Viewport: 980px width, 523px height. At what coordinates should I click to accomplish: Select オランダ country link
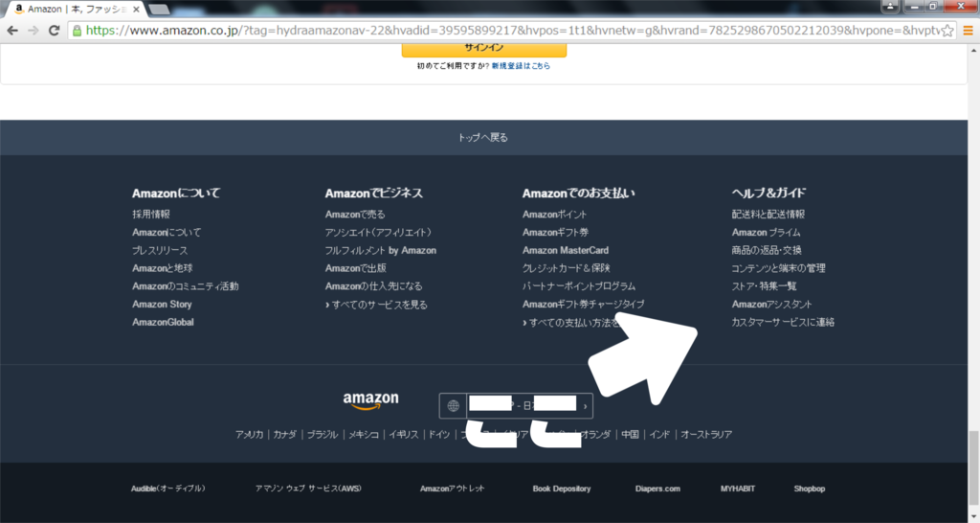point(595,434)
